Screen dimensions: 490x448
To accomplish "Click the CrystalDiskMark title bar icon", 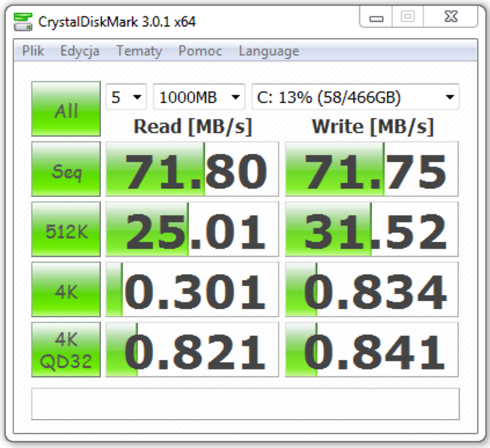I will point(23,22).
